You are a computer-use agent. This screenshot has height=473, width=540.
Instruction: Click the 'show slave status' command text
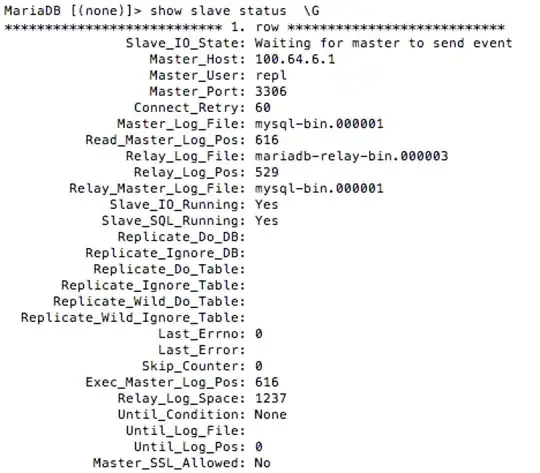point(218,10)
